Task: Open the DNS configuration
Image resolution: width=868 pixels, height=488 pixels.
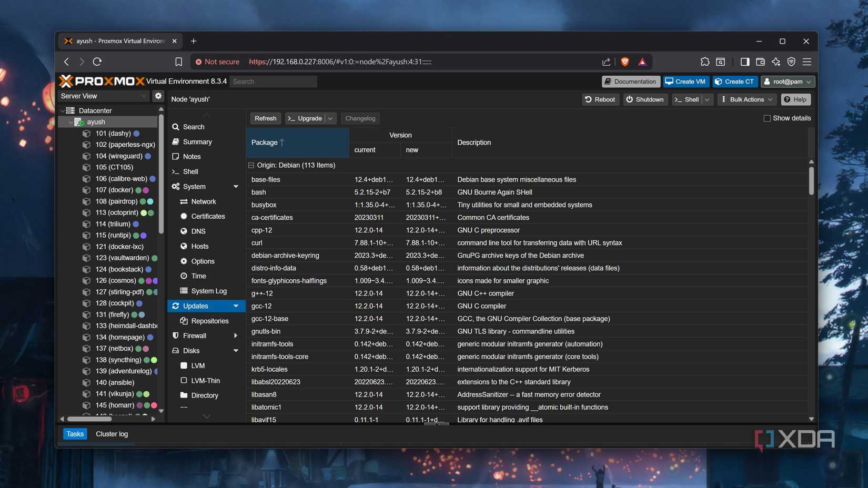Action: pos(198,231)
